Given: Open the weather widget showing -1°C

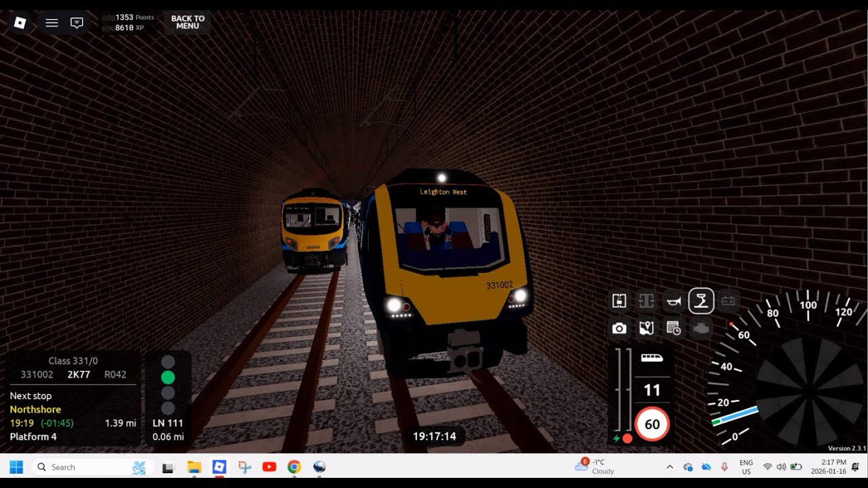Looking at the screenshot, I should click(595, 466).
